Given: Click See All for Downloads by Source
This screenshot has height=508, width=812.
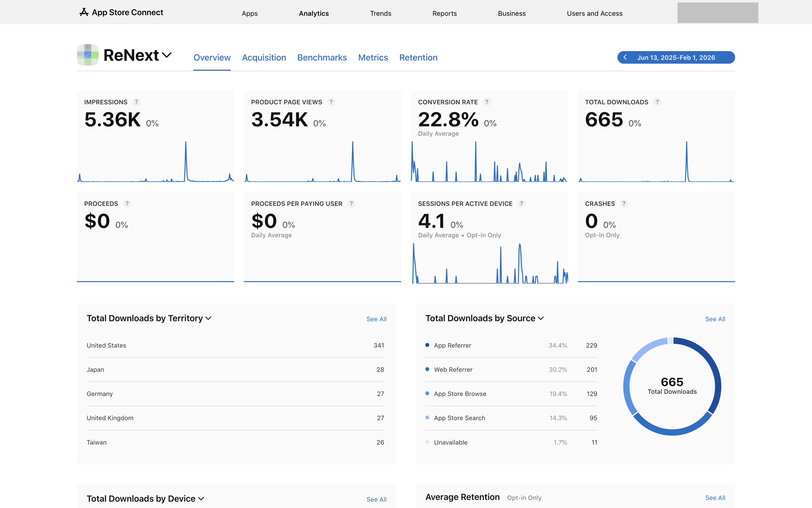Looking at the screenshot, I should click(x=715, y=319).
